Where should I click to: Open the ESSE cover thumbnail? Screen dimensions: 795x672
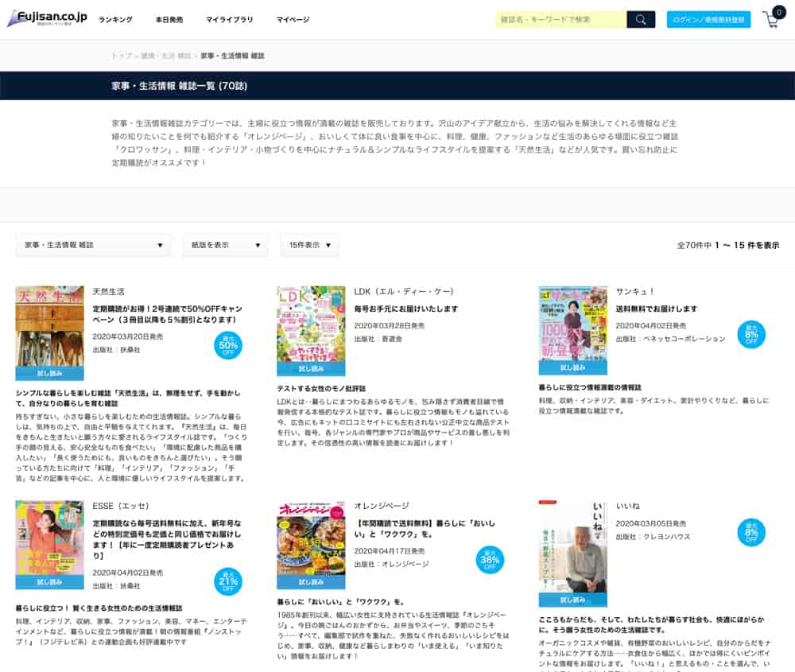49,538
